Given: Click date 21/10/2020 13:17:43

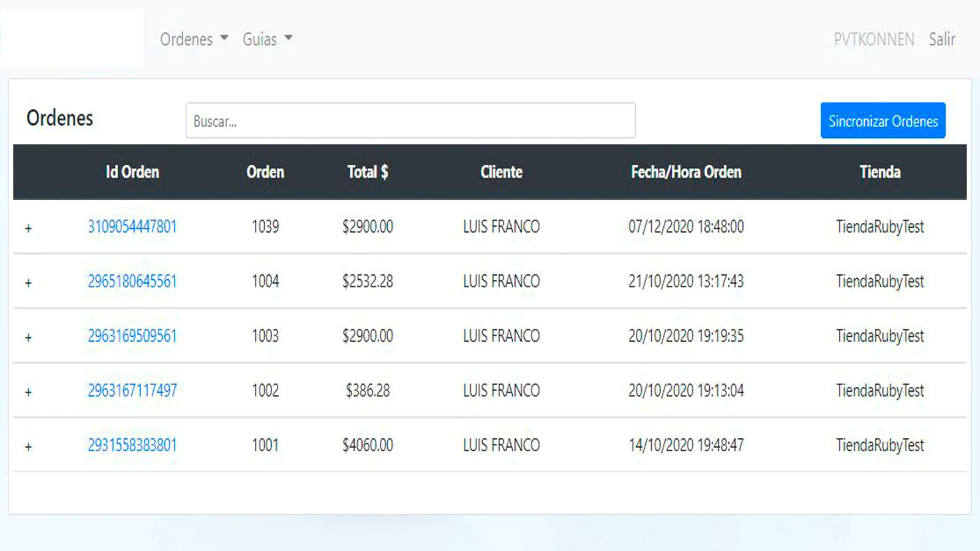Looking at the screenshot, I should (686, 282).
